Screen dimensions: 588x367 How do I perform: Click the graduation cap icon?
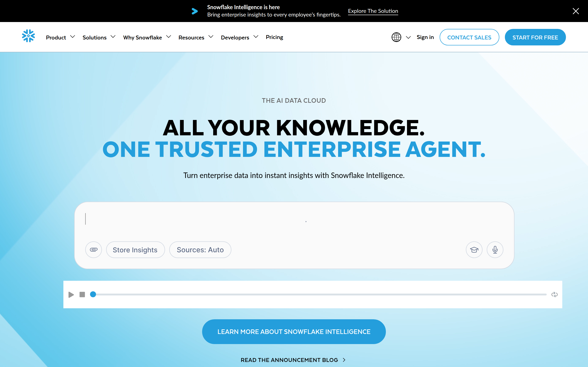[x=474, y=250]
